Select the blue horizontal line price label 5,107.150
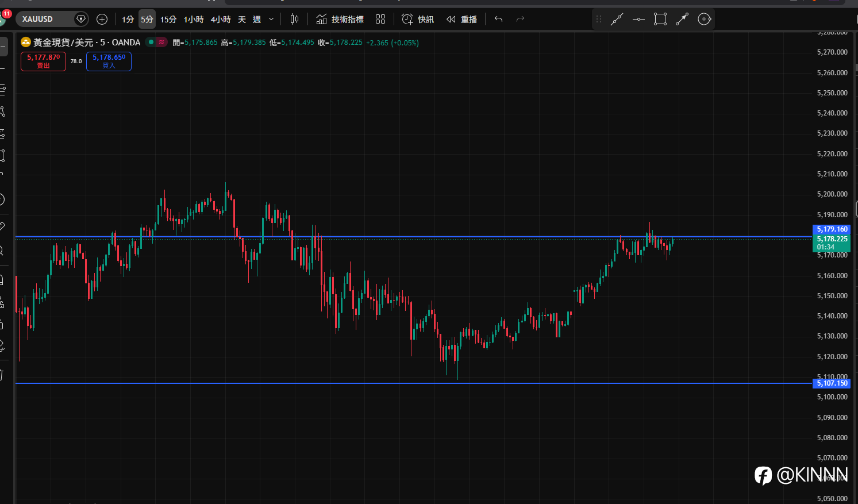The height and width of the screenshot is (504, 858). (x=832, y=383)
